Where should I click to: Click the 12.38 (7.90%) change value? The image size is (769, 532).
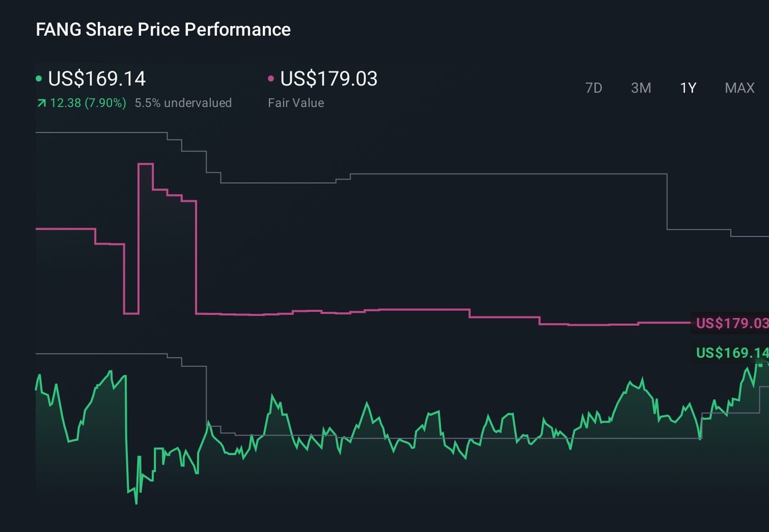[88, 103]
